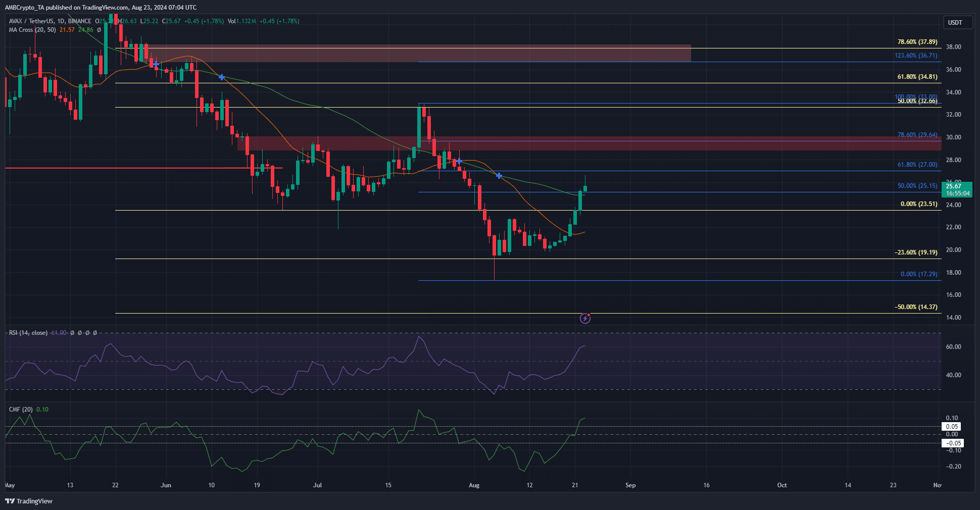The image size is (980, 510).
Task: Click the 22.00 price axis label
Action: pos(953,227)
